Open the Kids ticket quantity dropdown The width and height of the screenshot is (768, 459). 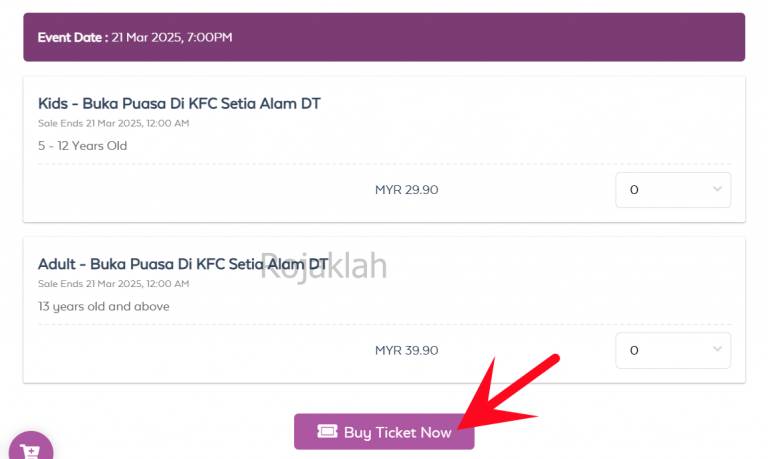[x=673, y=190]
